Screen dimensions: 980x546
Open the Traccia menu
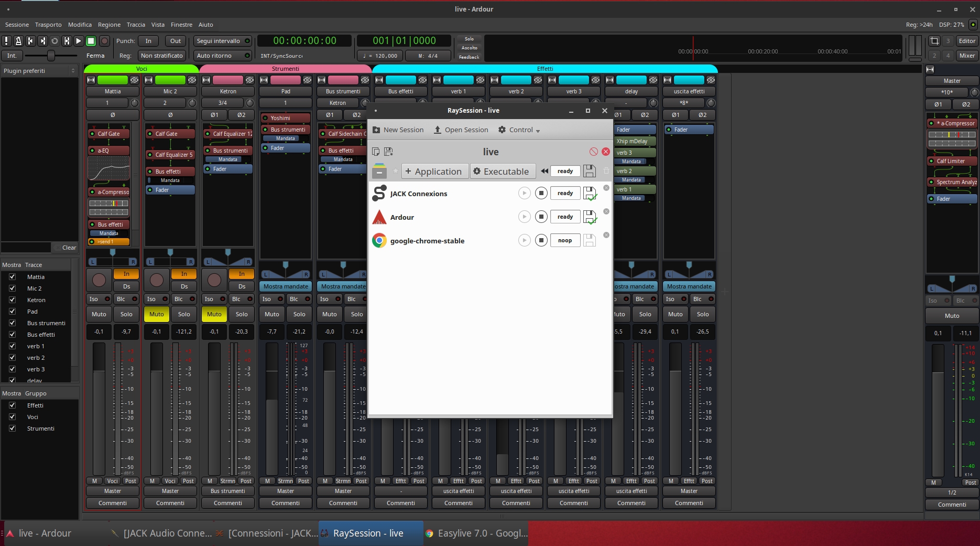(136, 25)
